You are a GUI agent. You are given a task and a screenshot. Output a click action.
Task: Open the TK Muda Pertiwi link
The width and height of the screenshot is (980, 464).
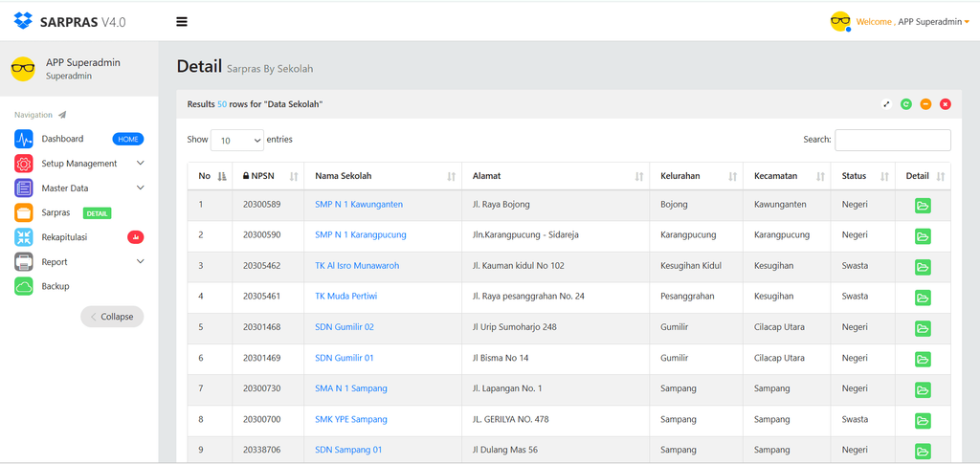[346, 296]
